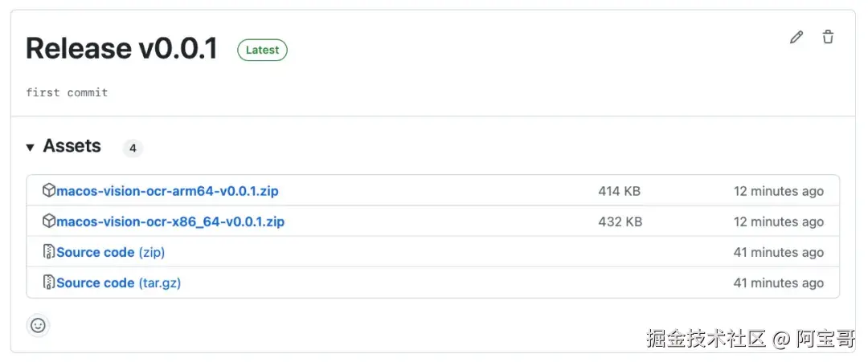868x362 pixels.
Task: Open the Release v0.0.1 title
Action: coord(121,49)
